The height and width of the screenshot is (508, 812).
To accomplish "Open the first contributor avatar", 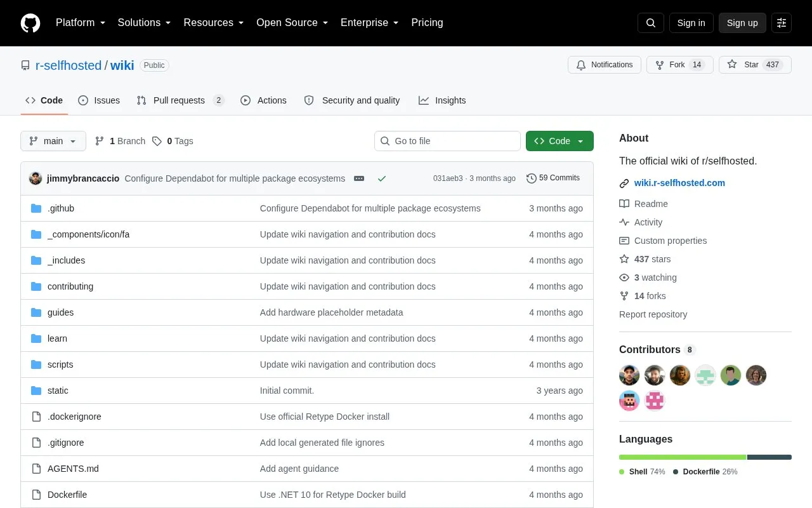I will pyautogui.click(x=629, y=375).
